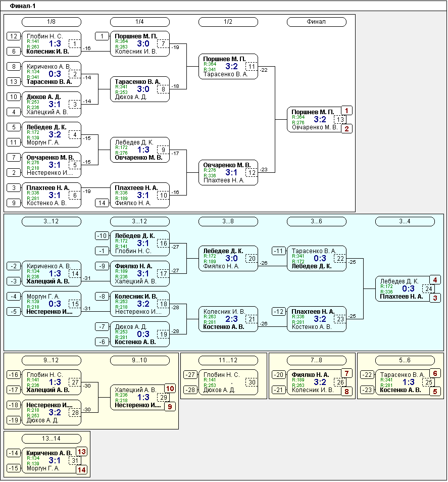Click red place badge 14 for Моргун
The image size is (448, 482).
pos(81,470)
